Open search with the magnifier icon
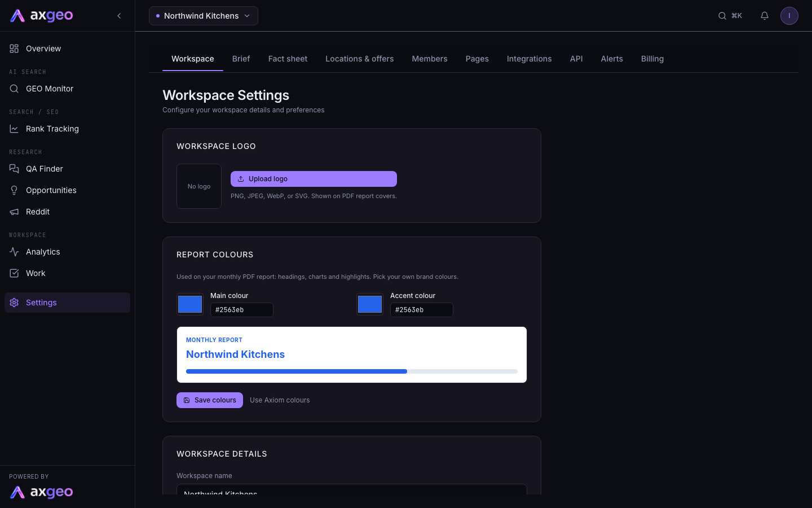The height and width of the screenshot is (508, 812). click(722, 16)
